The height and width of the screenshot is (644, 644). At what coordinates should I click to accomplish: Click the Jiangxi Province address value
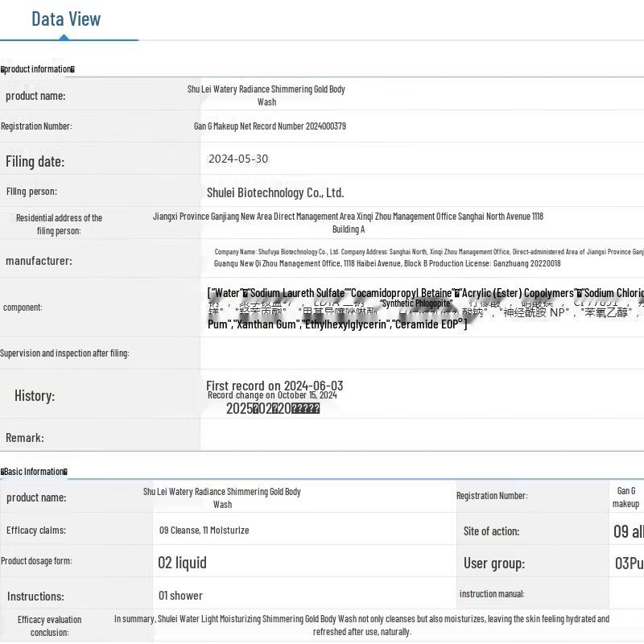pyautogui.click(x=349, y=223)
